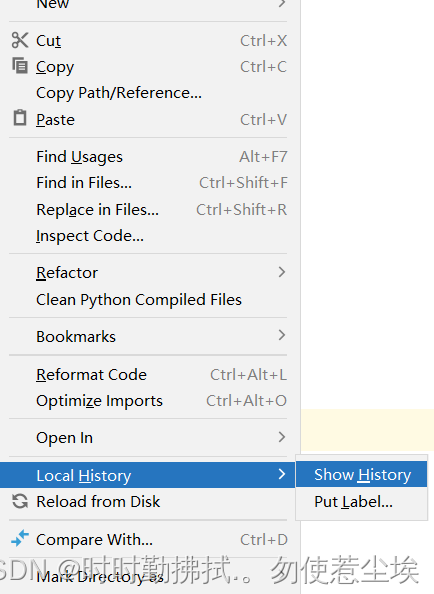
Task: Open Find in Files… dialog
Action: point(148,183)
